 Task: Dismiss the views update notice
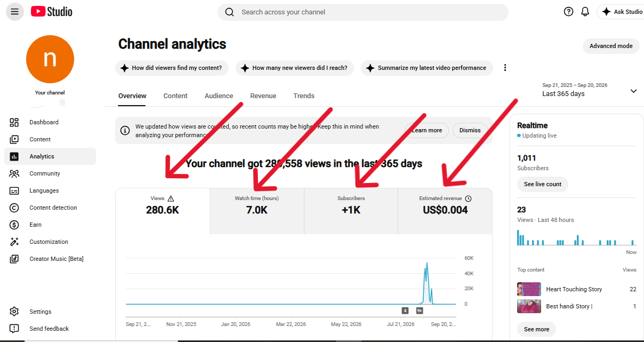coord(470,130)
